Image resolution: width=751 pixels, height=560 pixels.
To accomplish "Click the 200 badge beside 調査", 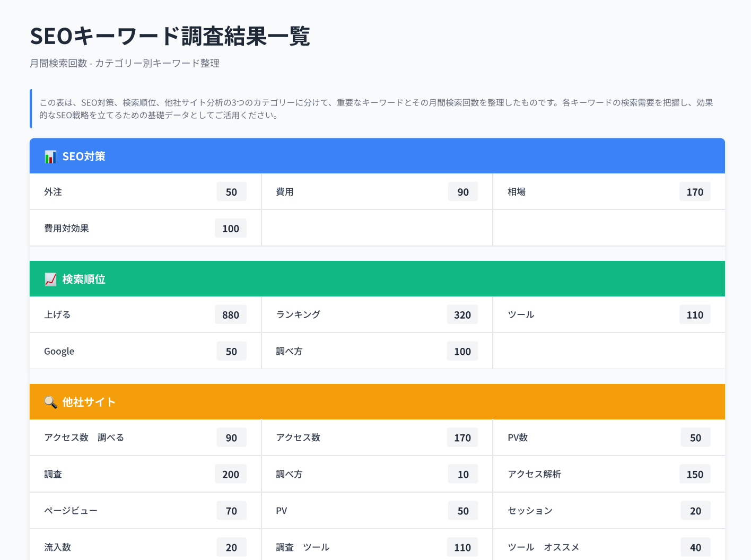I will (x=231, y=474).
